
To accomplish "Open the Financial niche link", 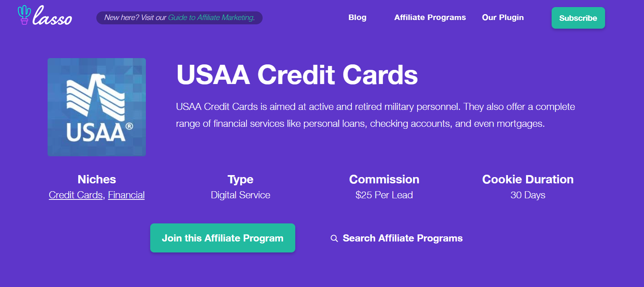I will [x=126, y=195].
